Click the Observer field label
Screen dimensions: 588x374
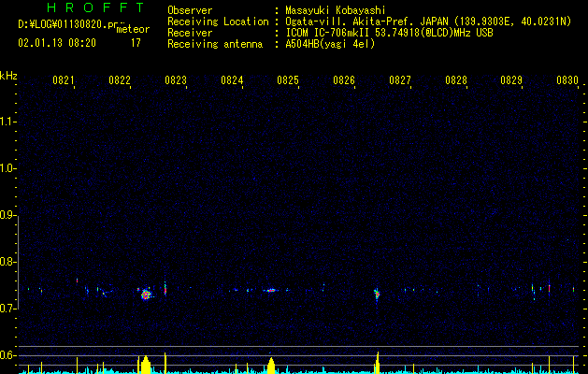[190, 10]
